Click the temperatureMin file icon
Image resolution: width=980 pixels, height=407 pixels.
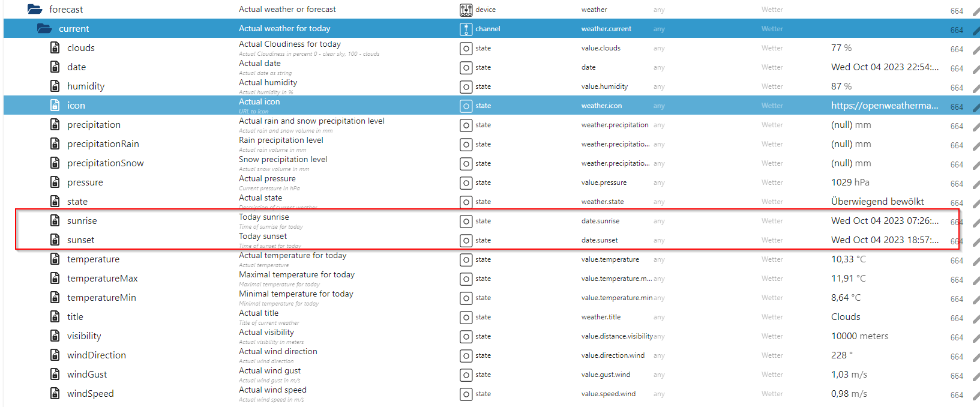55,297
